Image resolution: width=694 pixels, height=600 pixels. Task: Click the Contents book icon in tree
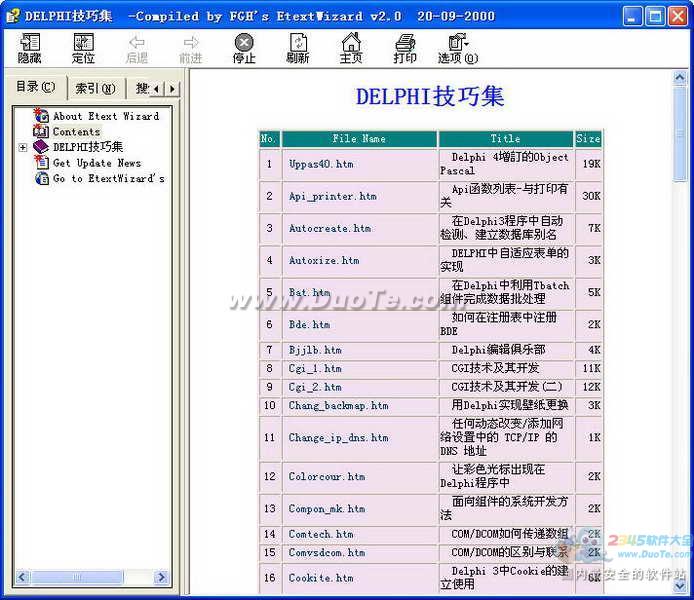(41, 131)
